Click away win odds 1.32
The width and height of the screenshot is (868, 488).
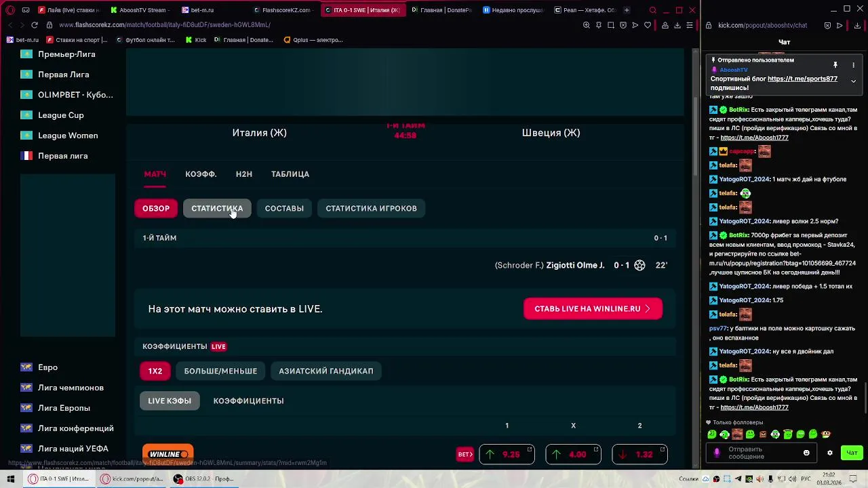[639, 454]
